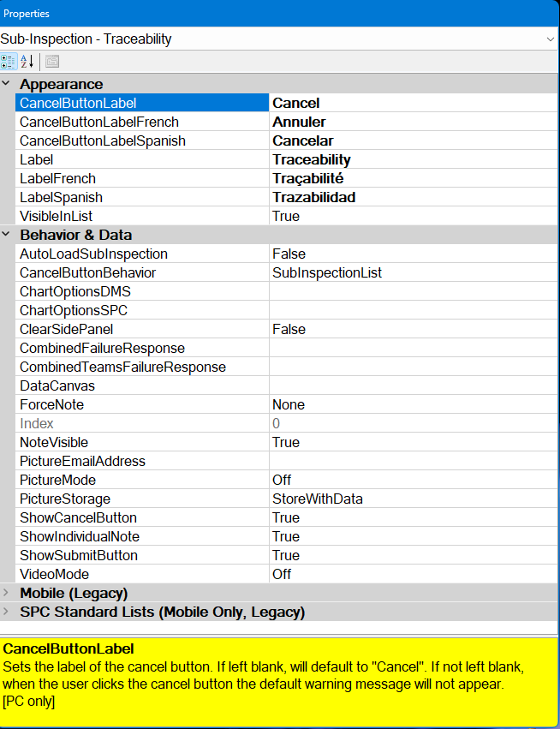Click the Categorized view toolbar icon
Image resolution: width=560 pixels, height=729 pixels.
[9, 61]
